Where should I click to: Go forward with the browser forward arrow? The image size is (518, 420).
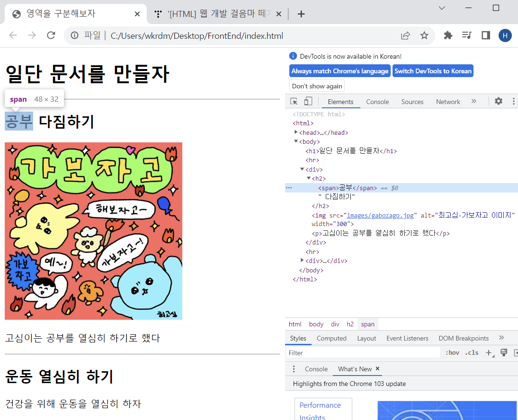pyautogui.click(x=32, y=35)
